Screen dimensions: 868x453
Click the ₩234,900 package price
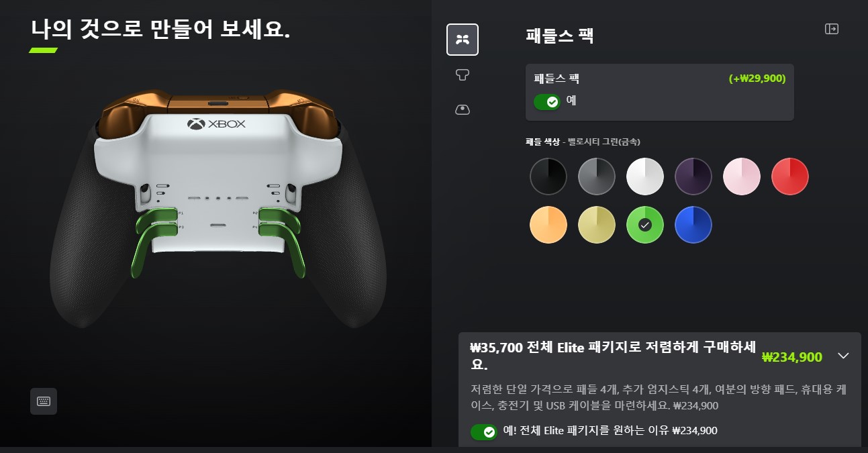pyautogui.click(x=792, y=357)
